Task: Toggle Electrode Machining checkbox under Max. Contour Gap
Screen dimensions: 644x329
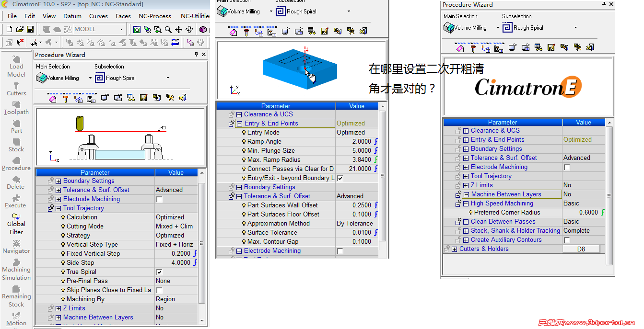Action: point(340,251)
